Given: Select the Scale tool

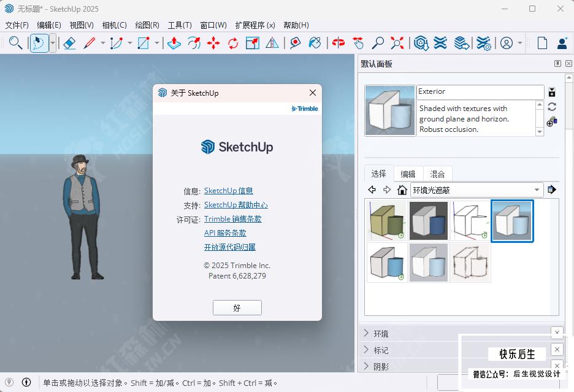Looking at the screenshot, I should 253,43.
